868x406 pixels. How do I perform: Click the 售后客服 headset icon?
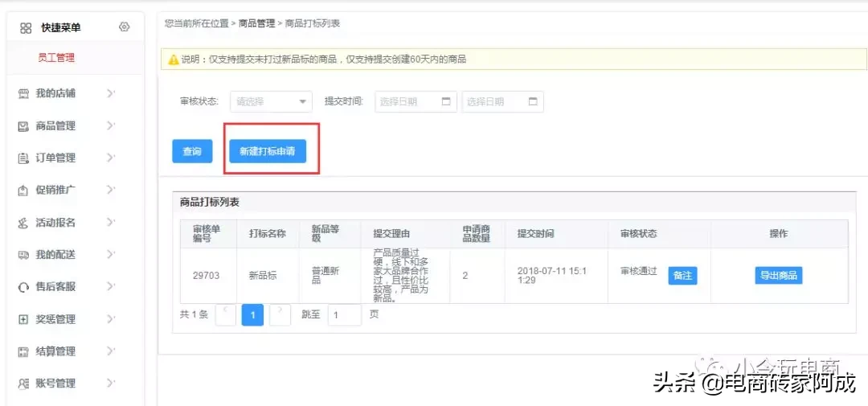(23, 287)
